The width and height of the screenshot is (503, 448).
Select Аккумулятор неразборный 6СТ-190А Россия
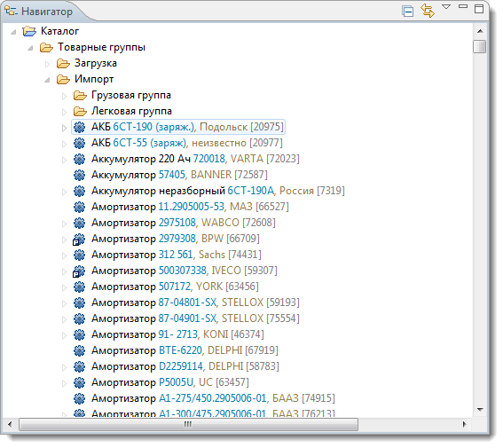pyautogui.click(x=218, y=191)
